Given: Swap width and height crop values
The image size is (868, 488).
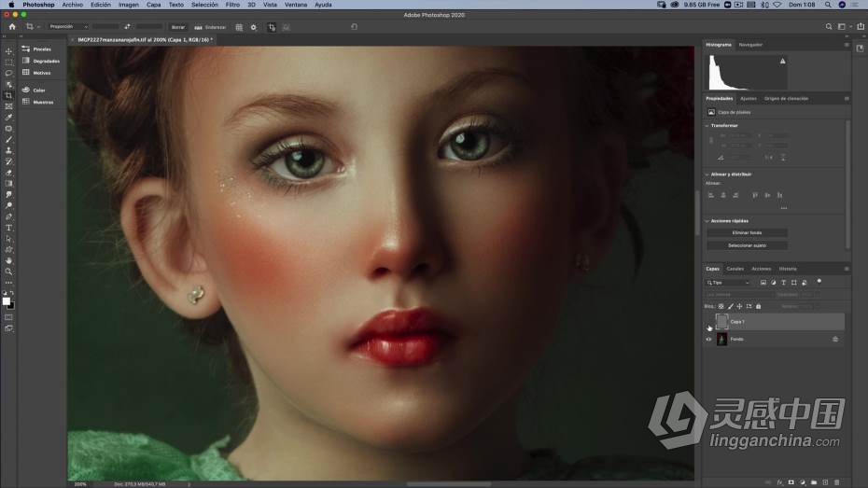Looking at the screenshot, I should point(127,26).
